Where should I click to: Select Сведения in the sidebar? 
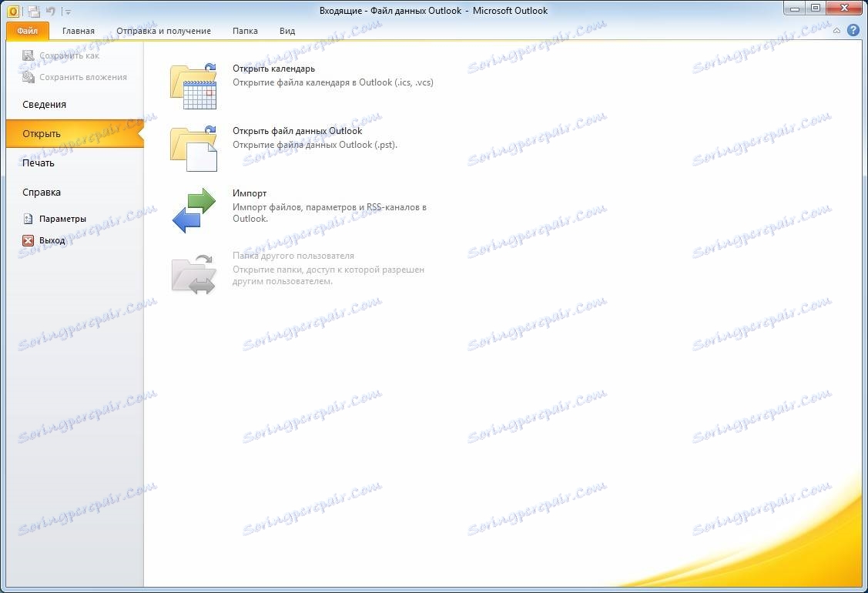pyautogui.click(x=44, y=104)
